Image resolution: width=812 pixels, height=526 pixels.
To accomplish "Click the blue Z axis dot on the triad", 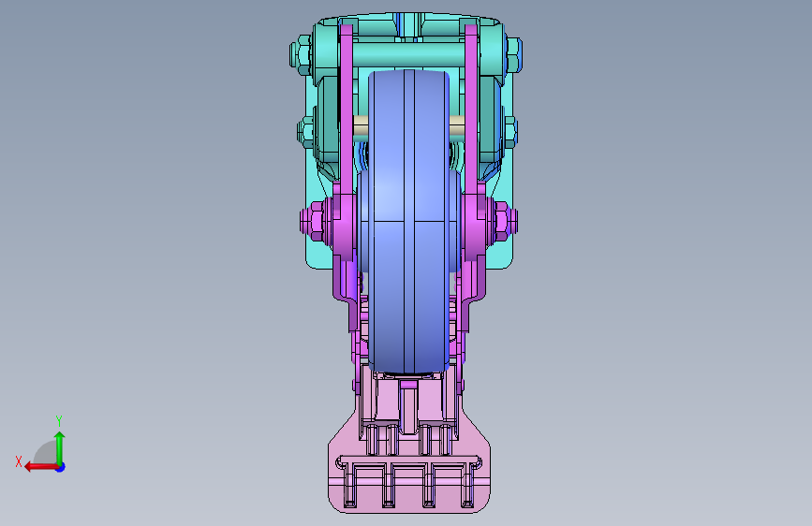I will click(61, 467).
